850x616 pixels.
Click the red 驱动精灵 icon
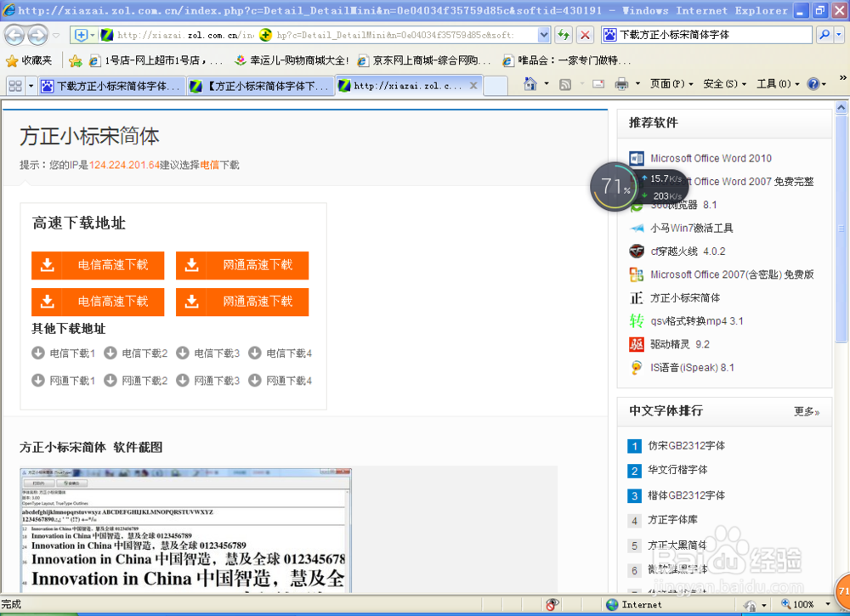[637, 345]
